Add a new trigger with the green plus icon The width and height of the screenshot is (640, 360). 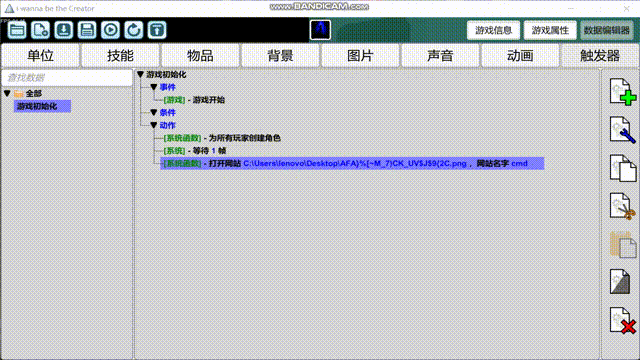(623, 92)
